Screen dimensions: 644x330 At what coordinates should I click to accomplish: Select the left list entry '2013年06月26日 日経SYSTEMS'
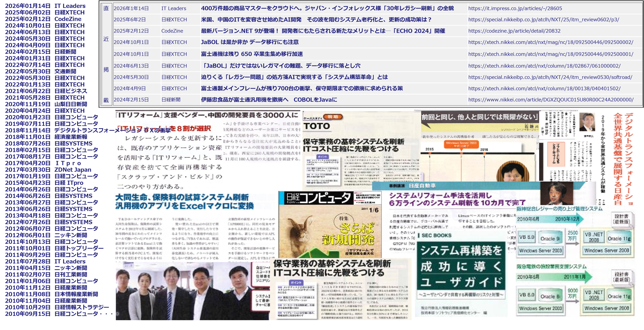pyautogui.click(x=49, y=209)
